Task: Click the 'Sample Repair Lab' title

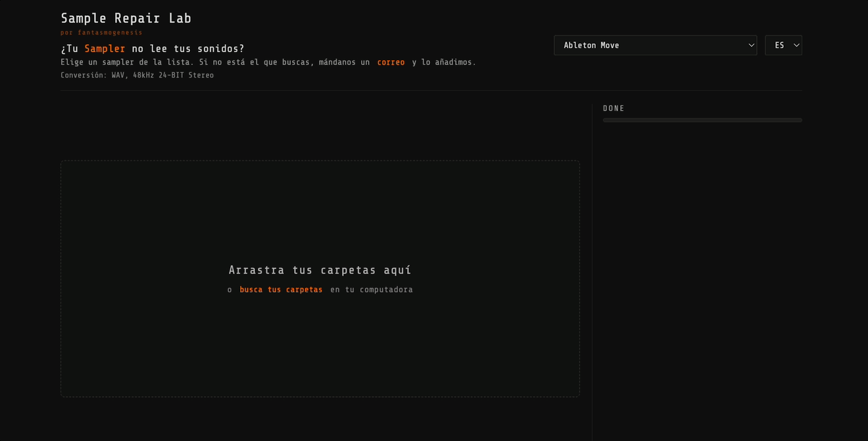Action: pos(126,18)
